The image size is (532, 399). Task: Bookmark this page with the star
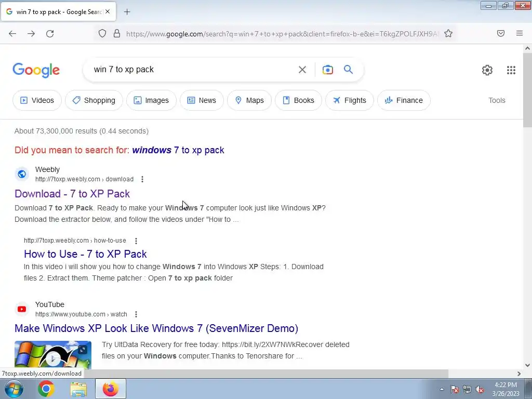[x=448, y=33]
